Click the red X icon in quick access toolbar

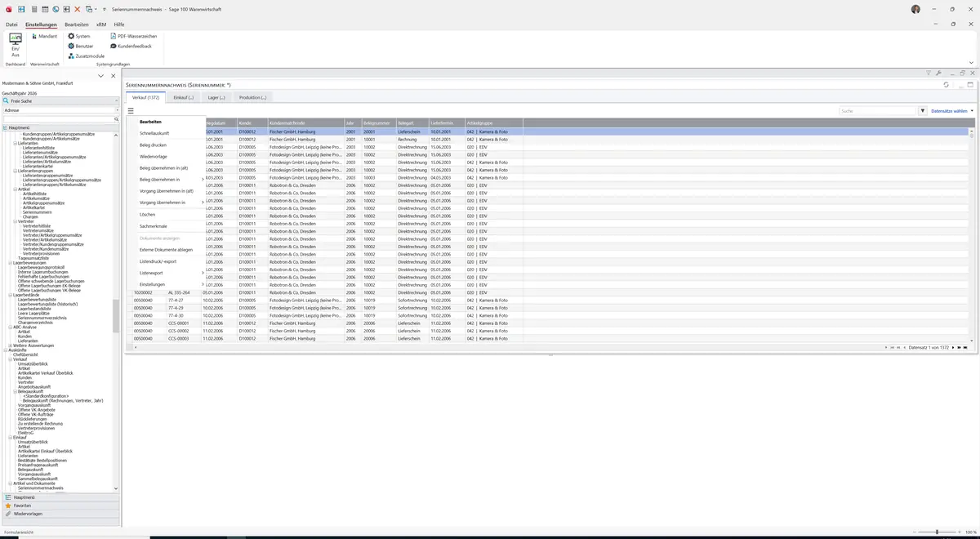coord(78,9)
